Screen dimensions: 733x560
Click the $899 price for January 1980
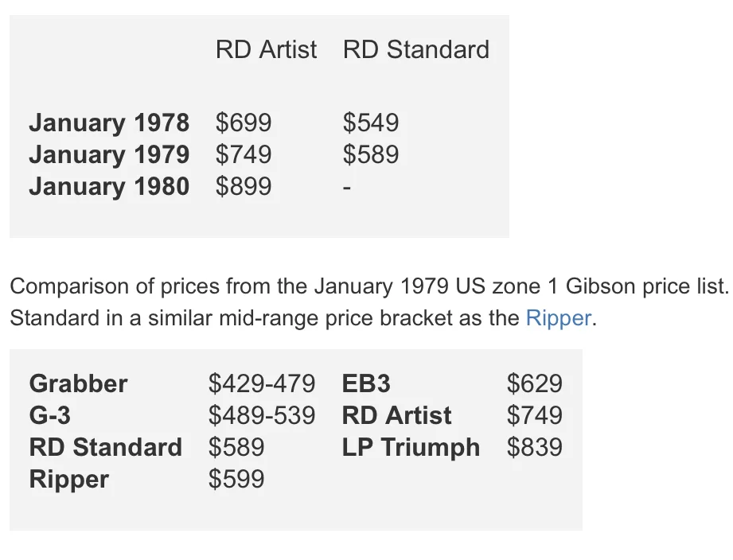(244, 187)
